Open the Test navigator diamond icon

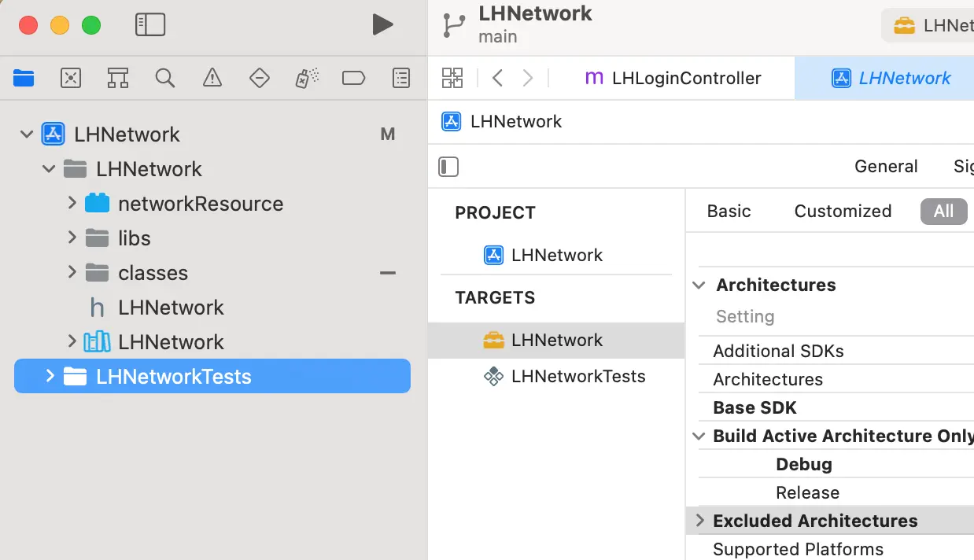[260, 78]
